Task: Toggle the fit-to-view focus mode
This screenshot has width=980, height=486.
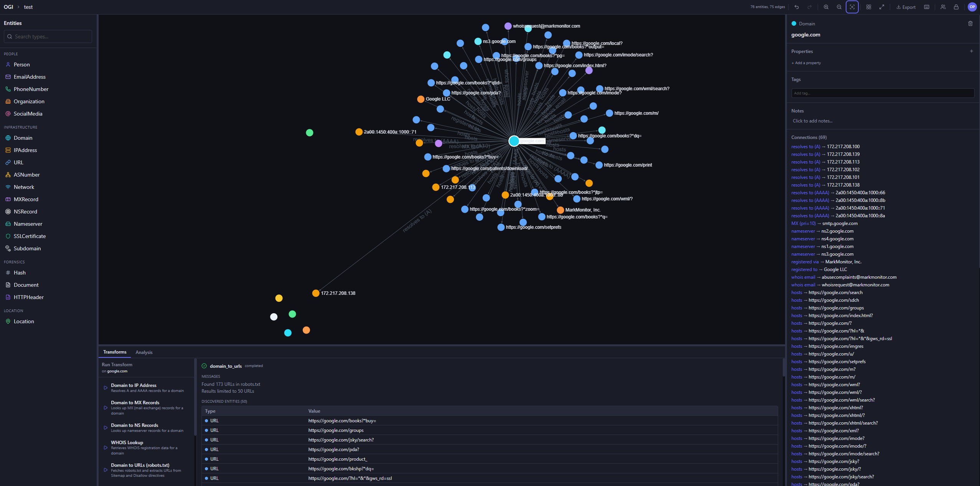Action: click(852, 7)
